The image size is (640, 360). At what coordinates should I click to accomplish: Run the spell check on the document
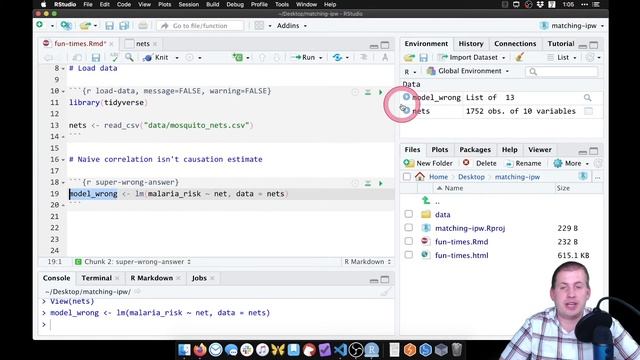[114, 58]
